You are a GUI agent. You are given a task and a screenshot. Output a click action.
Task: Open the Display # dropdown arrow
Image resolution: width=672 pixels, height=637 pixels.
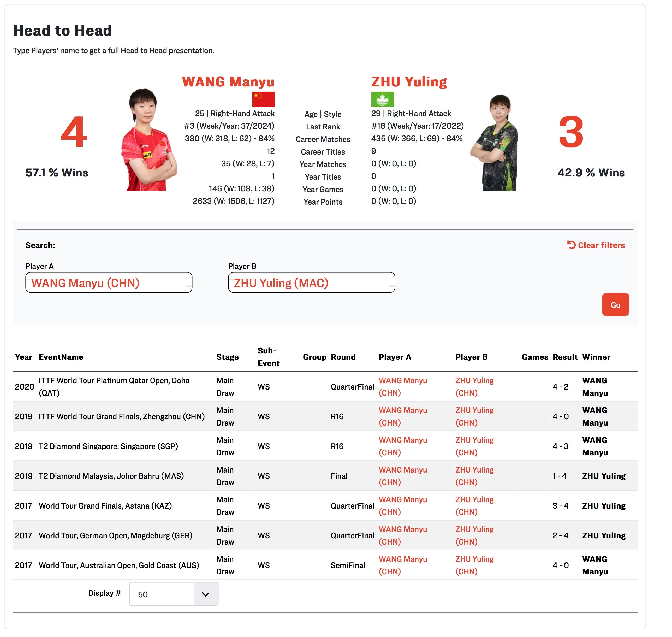pyautogui.click(x=205, y=594)
